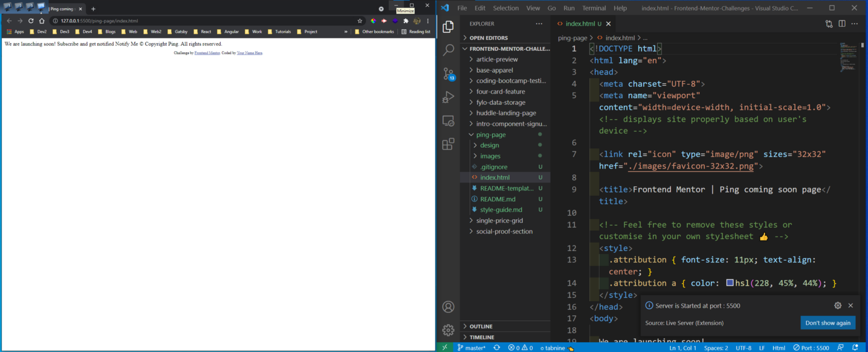Open style-guide.md in the explorer
This screenshot has width=868, height=352.
click(505, 210)
